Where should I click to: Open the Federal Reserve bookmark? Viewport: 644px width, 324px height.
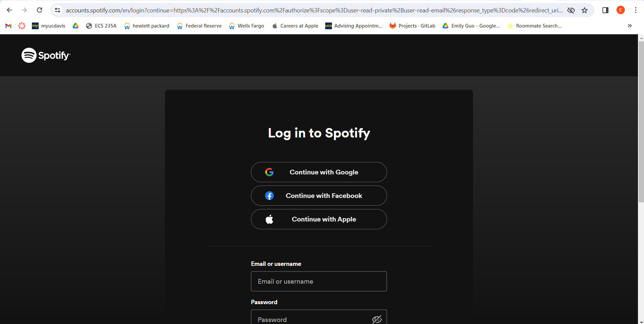click(199, 26)
